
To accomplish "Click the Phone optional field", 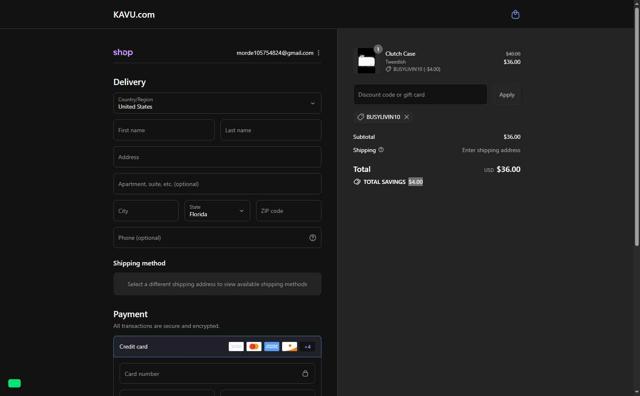I will [217, 238].
